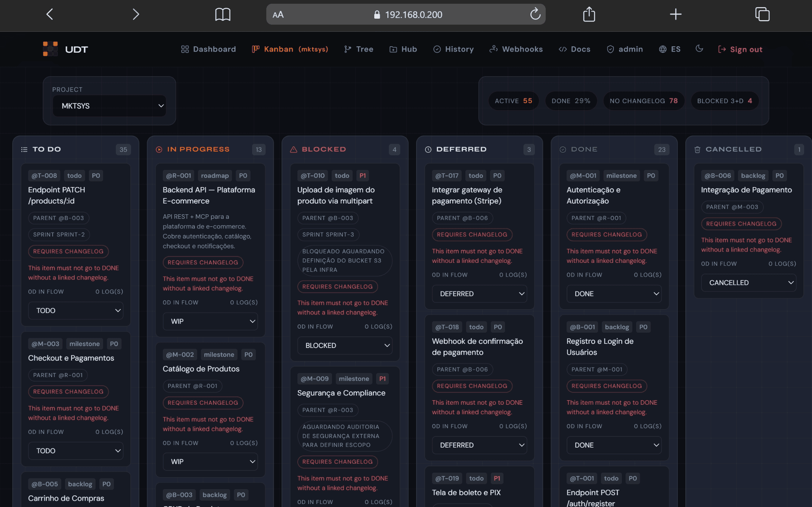Viewport: 812px width, 507px height.
Task: Click Safari page reload icon
Action: (535, 14)
